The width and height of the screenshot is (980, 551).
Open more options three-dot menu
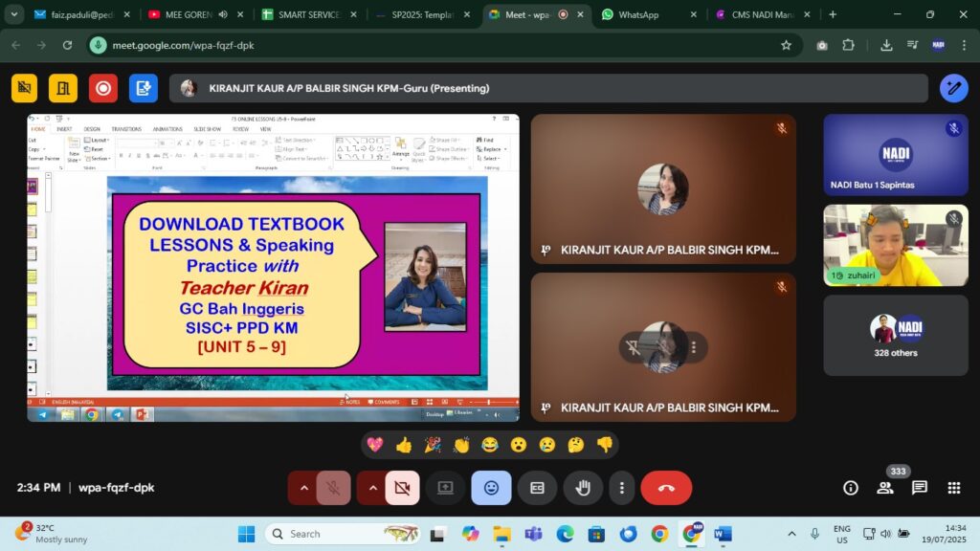coord(622,488)
